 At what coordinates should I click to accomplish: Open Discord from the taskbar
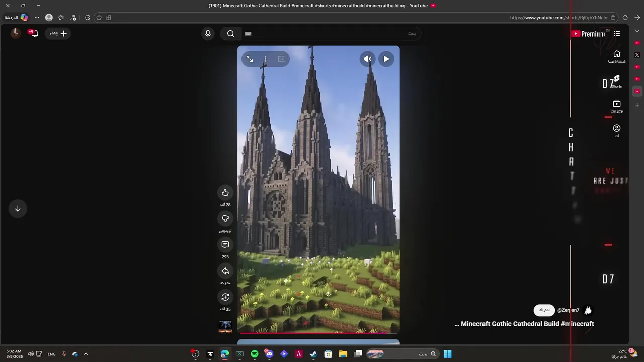click(269, 354)
